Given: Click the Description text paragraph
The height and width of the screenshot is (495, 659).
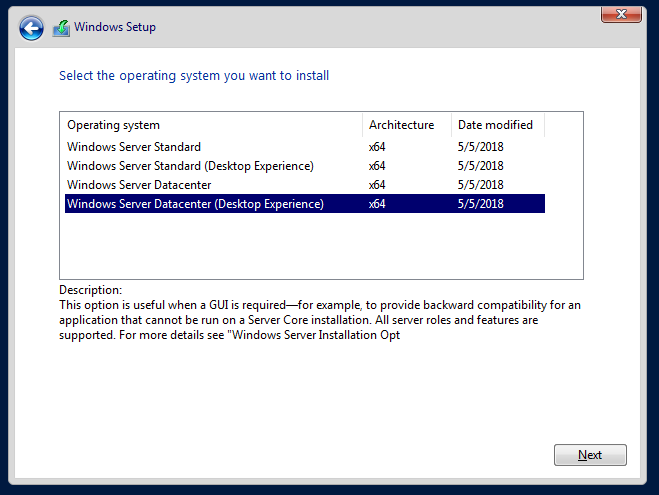Looking at the screenshot, I should coord(320,320).
